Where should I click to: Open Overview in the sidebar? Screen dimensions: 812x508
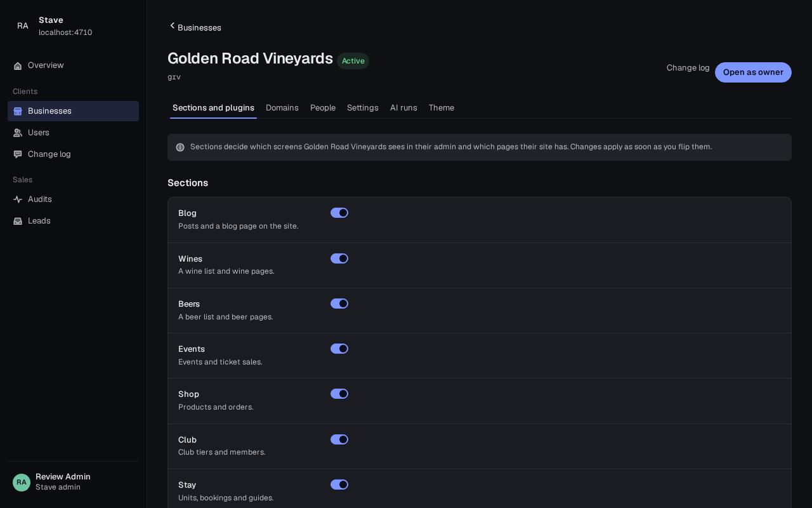tap(73, 65)
